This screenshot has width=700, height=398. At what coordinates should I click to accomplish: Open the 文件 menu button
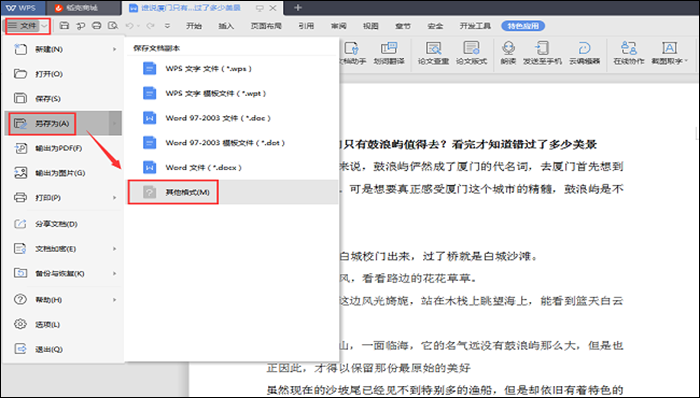click(23, 26)
